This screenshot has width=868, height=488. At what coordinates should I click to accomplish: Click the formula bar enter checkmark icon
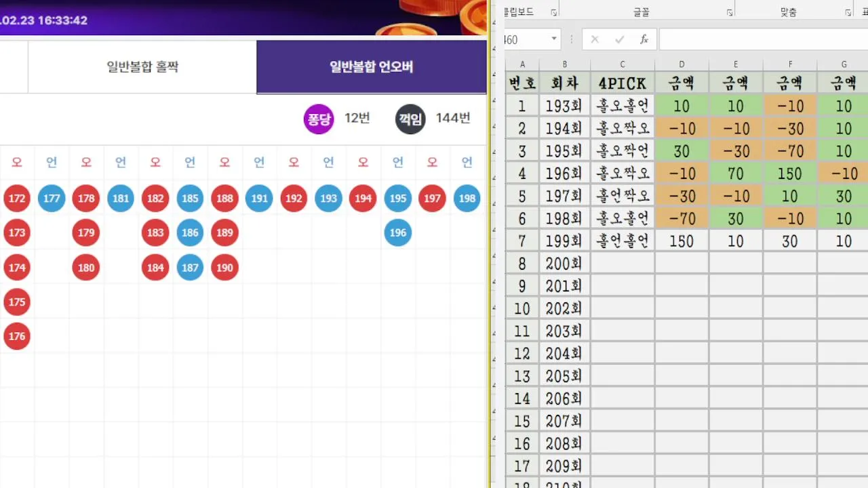click(x=619, y=39)
